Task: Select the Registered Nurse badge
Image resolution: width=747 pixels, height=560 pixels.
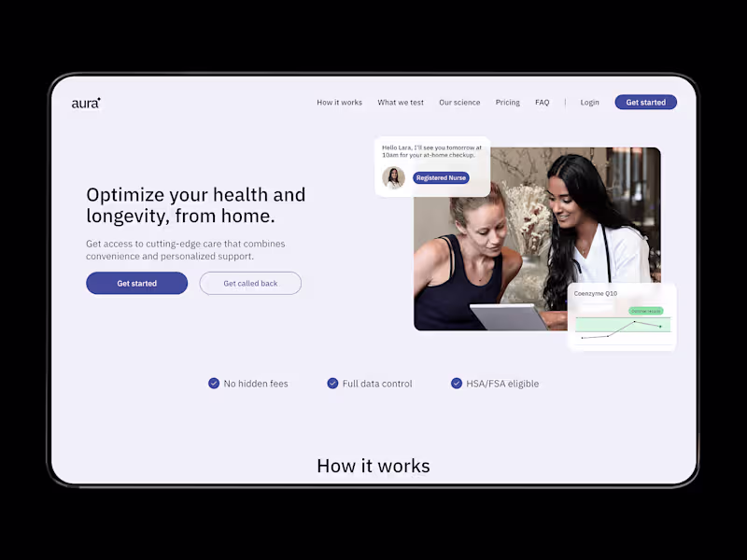Action: pyautogui.click(x=441, y=177)
